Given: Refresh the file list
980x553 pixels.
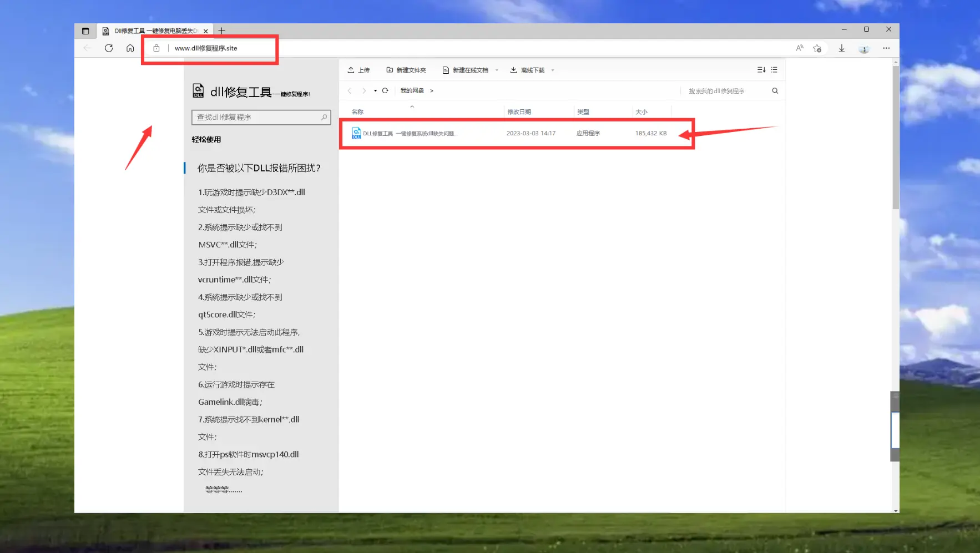Looking at the screenshot, I should [x=385, y=90].
